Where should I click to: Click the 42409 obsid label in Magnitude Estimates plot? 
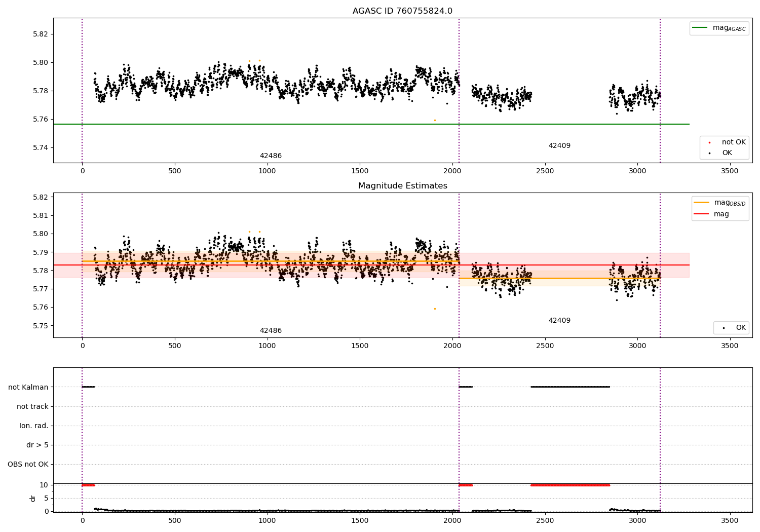pos(559,321)
